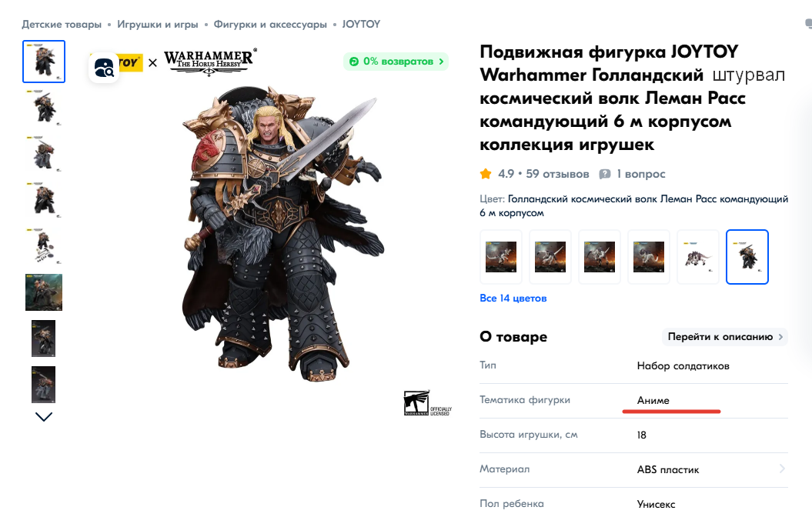Show all colors via Все 14 цветов
This screenshot has height=527, width=812.
[513, 299]
